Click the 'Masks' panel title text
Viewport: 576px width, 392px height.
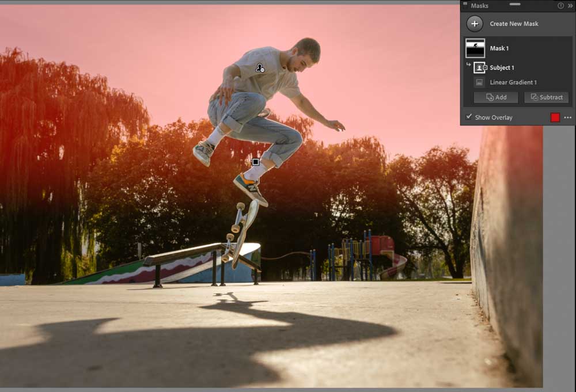click(x=479, y=6)
